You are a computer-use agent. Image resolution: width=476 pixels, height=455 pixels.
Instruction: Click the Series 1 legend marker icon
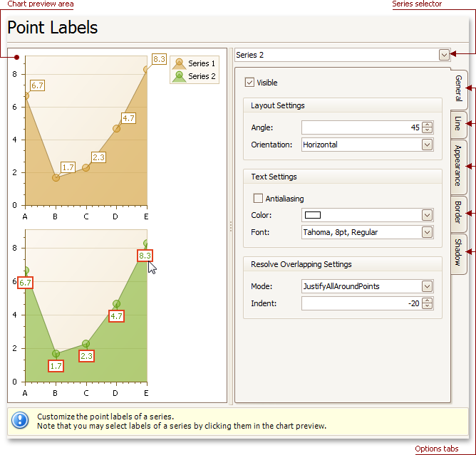(179, 63)
